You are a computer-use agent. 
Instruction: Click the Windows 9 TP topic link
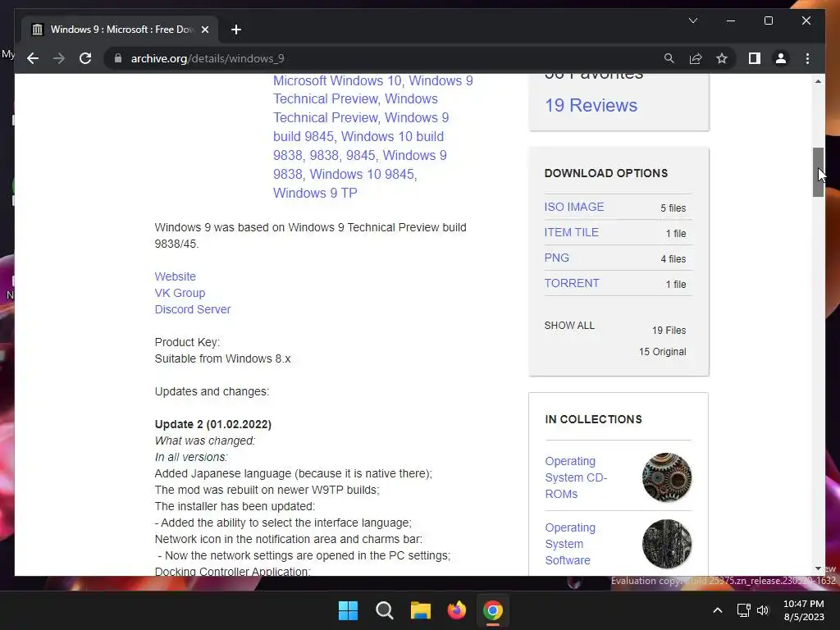pos(315,193)
